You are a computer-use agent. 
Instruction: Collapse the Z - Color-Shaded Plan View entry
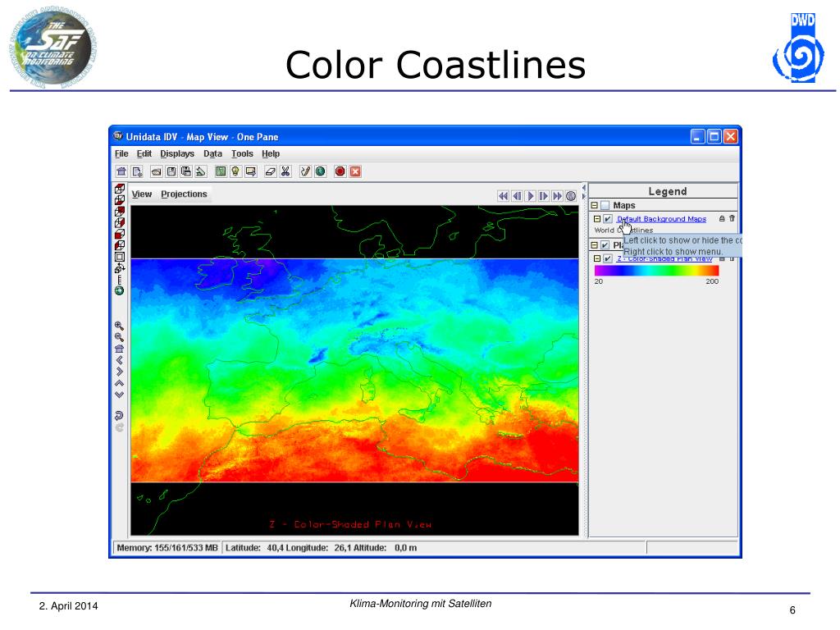point(597,258)
